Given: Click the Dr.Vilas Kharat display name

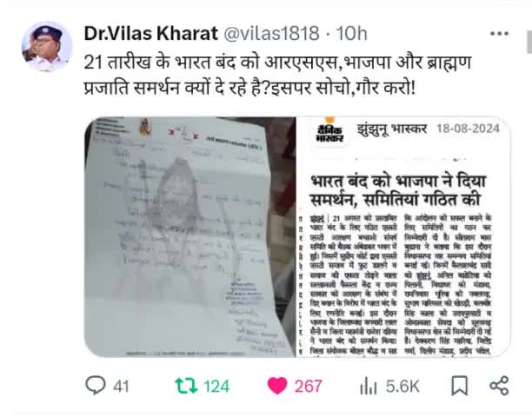Looking at the screenshot, I should 150,33.
